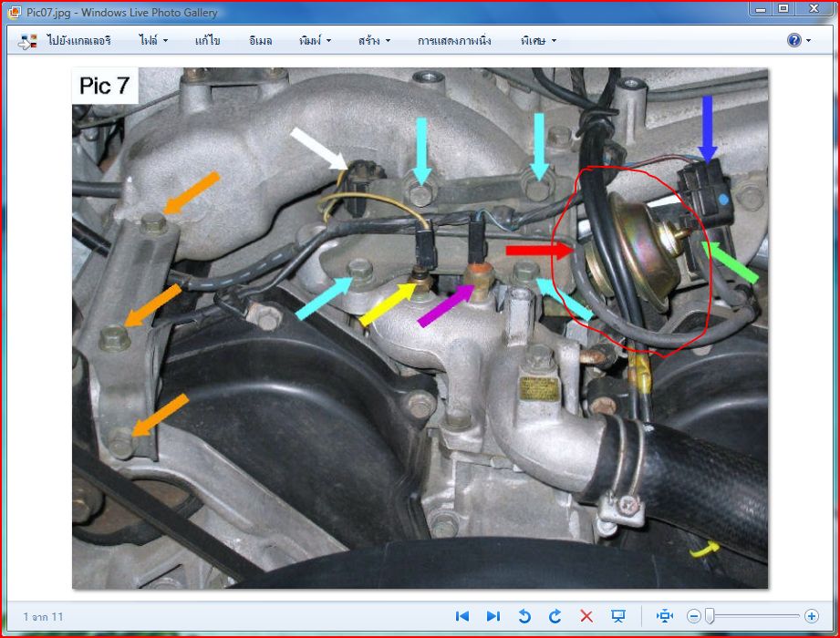Screen dimensions: 840x638
Task: Choose การแสดงภาพนิ่ง (Slide show) menu item
Action: point(454,41)
